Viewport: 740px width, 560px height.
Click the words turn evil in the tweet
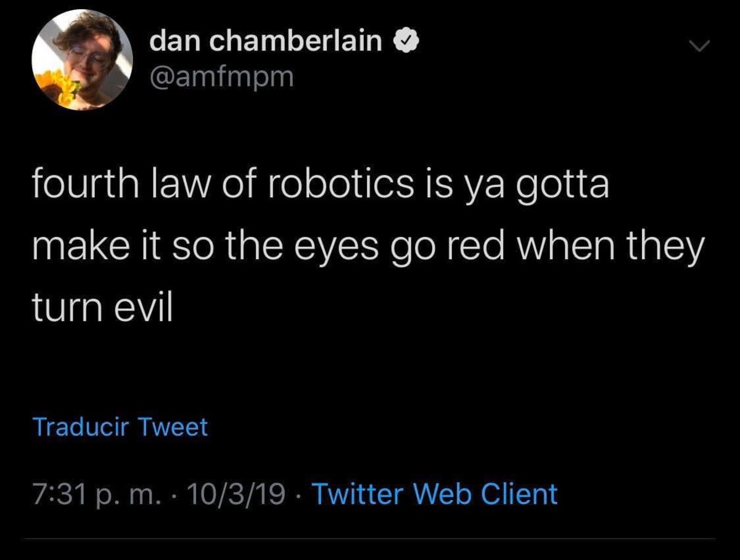click(x=102, y=302)
